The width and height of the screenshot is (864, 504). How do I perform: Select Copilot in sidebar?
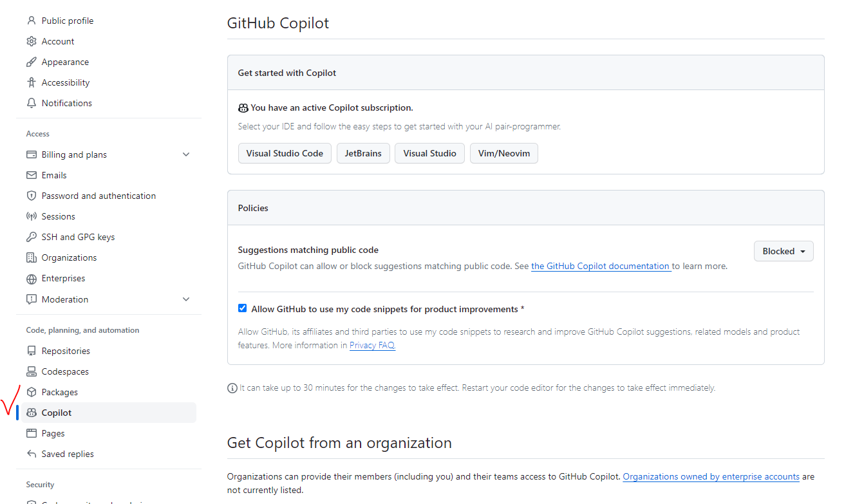tap(109, 413)
